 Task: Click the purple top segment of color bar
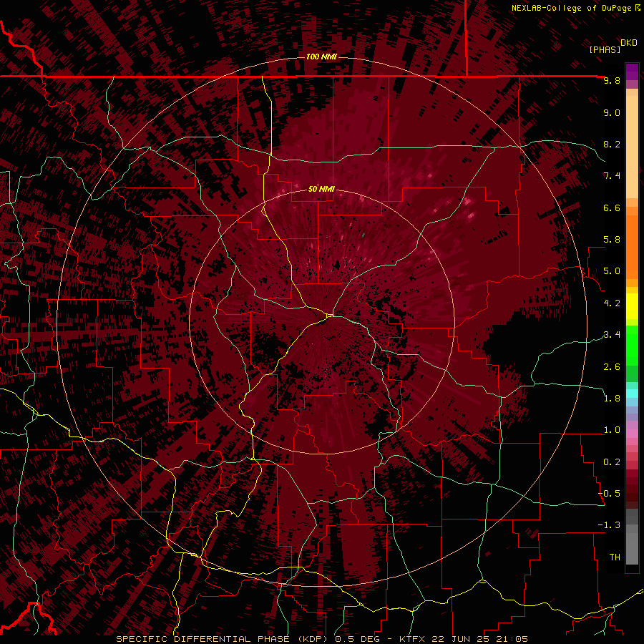tap(632, 72)
